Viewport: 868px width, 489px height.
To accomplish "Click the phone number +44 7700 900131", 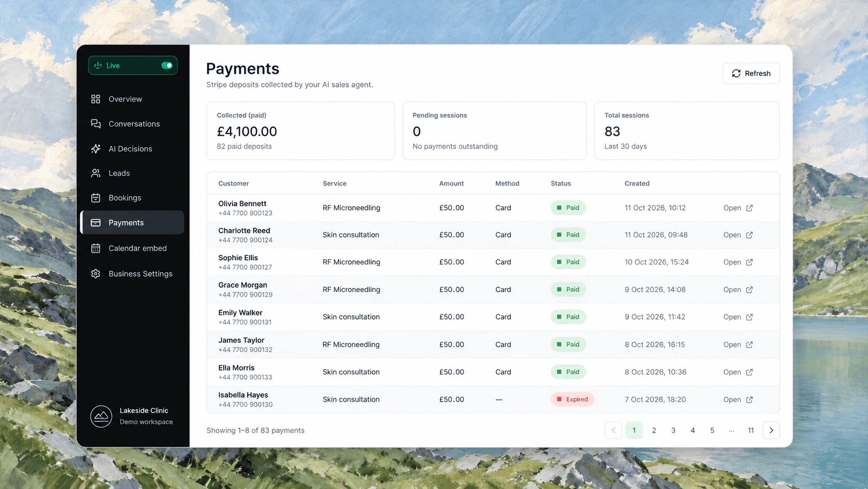I will pos(245,322).
